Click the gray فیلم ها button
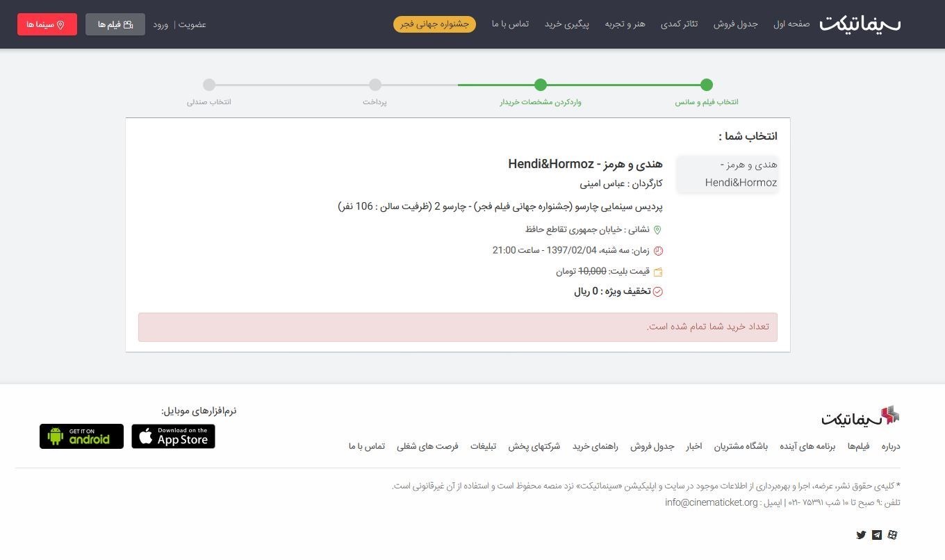Screen dimensions: 945x560 point(115,24)
